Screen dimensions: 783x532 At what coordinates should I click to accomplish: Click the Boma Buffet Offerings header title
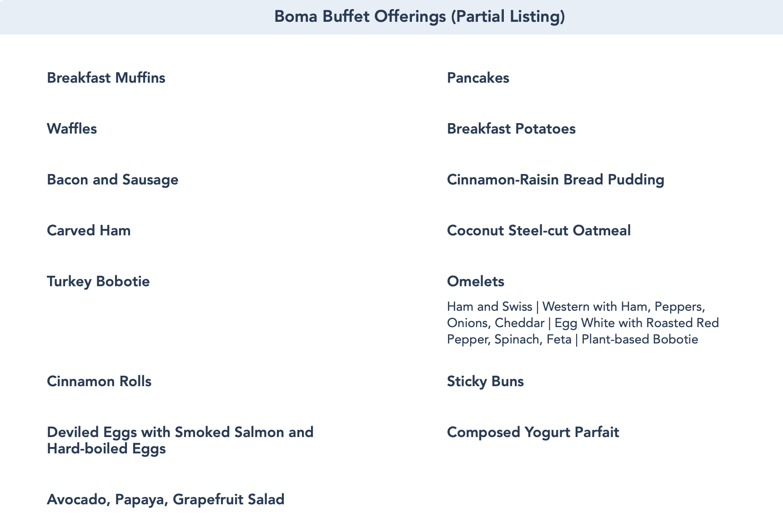[419, 17]
